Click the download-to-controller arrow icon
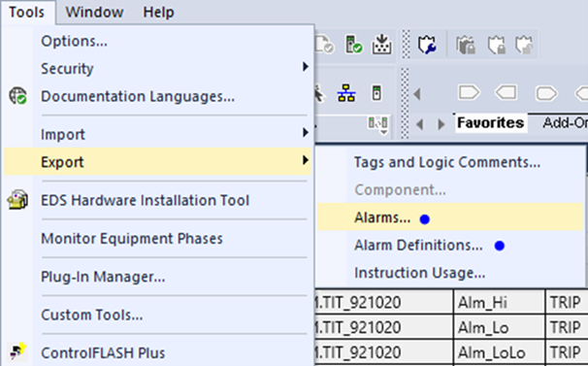The image size is (588, 366). (x=381, y=45)
